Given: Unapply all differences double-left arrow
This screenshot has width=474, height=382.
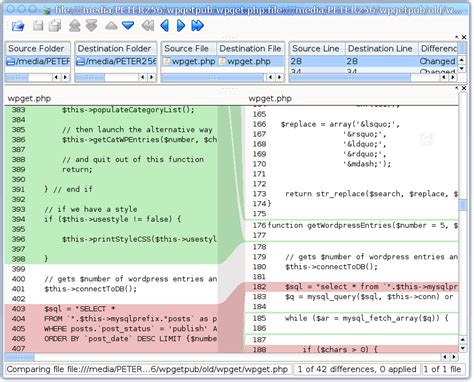Looking at the screenshot, I should point(148,26).
